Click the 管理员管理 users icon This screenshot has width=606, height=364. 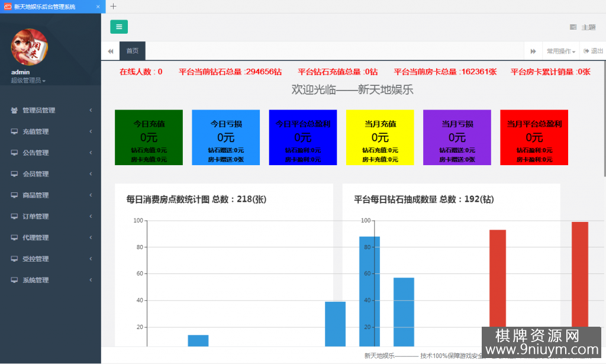[x=14, y=110]
